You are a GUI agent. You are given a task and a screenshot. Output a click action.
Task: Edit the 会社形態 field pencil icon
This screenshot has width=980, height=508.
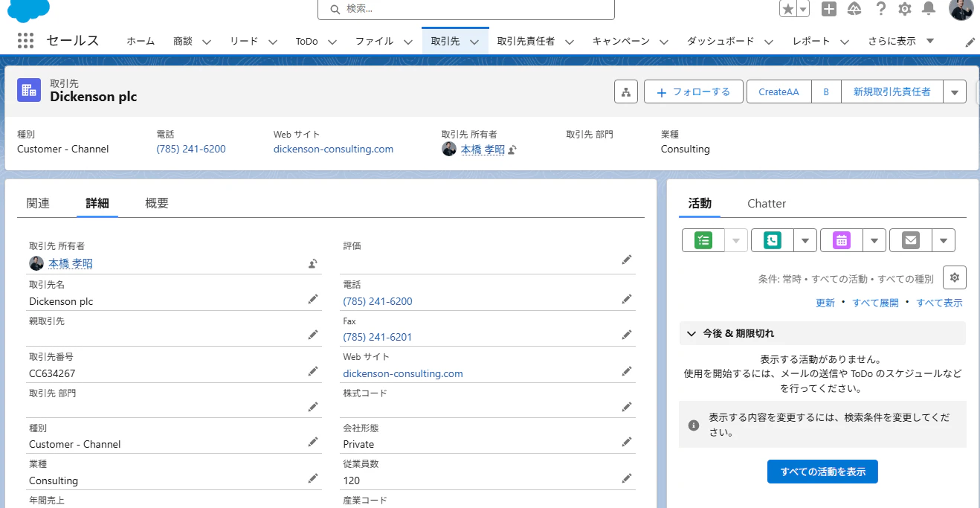[x=627, y=442]
